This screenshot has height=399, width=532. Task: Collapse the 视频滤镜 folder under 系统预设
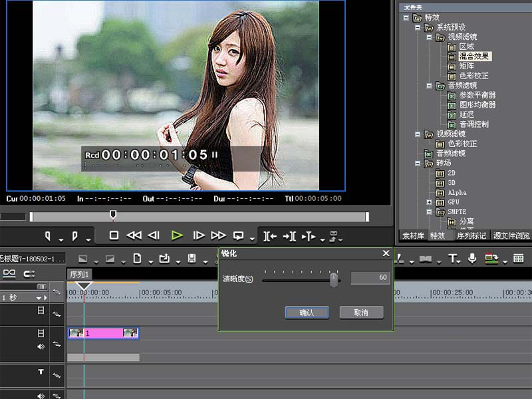point(429,37)
